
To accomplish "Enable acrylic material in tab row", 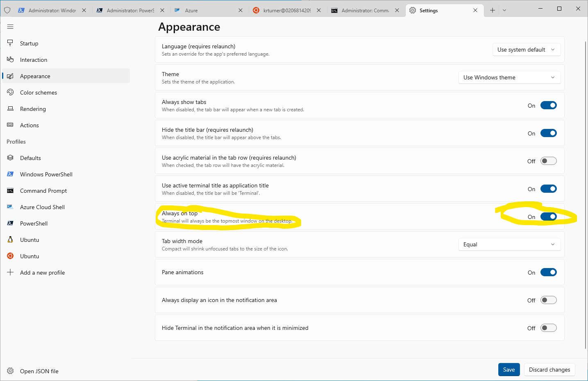I will [x=548, y=161].
